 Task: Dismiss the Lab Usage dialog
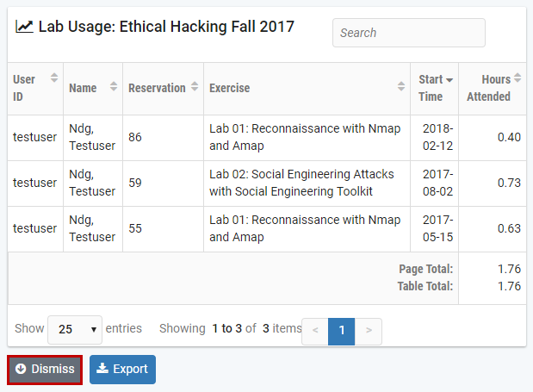(45, 369)
